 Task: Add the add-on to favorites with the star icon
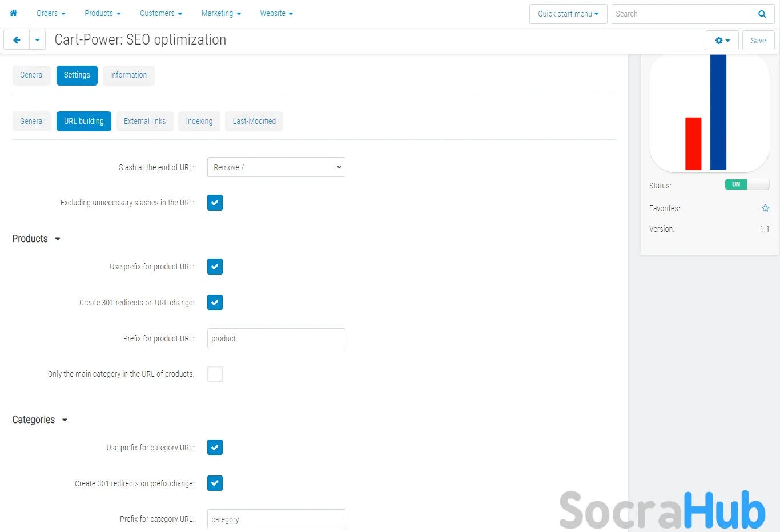click(765, 208)
